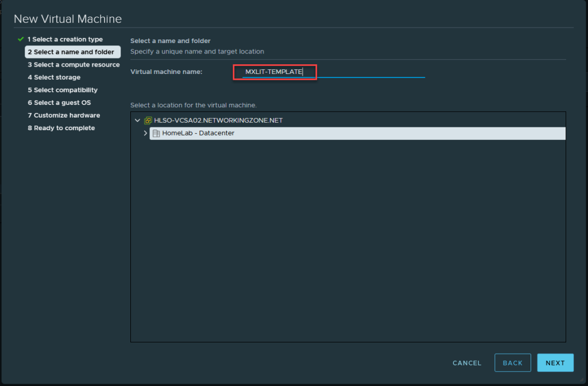This screenshot has width=588, height=386.
Task: Open step 7 Customize hardware
Action: (64, 115)
